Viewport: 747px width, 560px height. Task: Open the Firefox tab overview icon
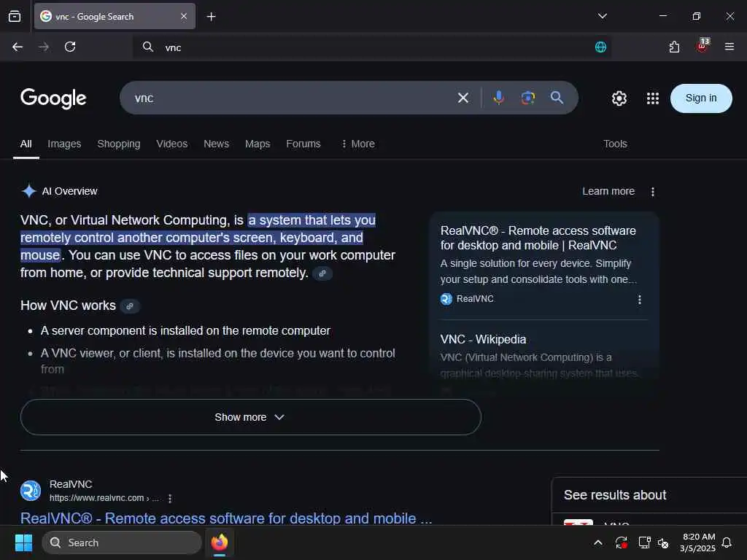(15, 16)
